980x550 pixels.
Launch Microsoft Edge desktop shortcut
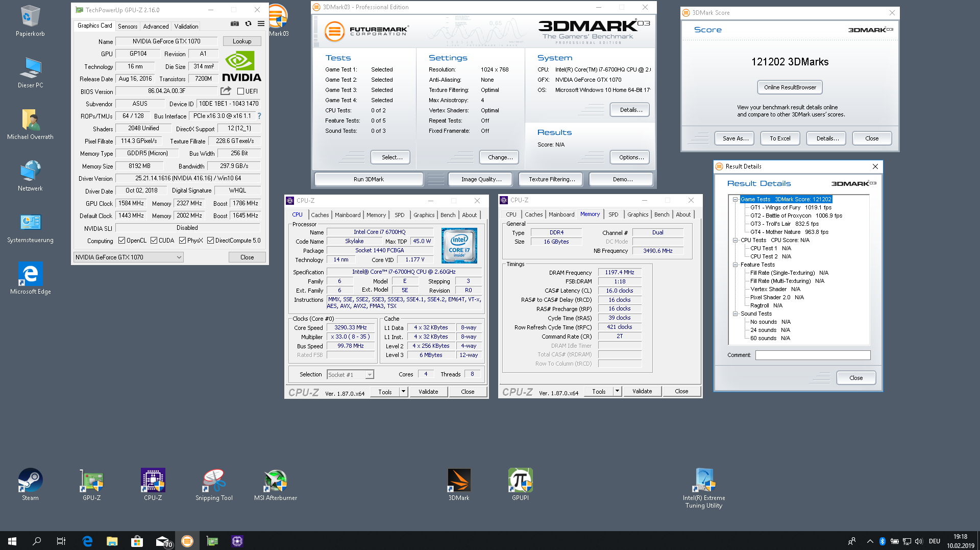pyautogui.click(x=30, y=279)
